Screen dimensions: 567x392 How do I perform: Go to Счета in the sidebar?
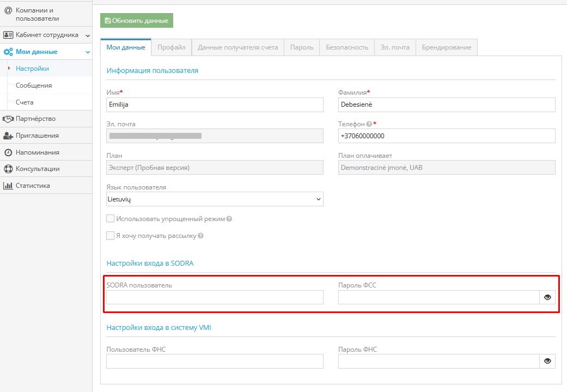pos(25,102)
